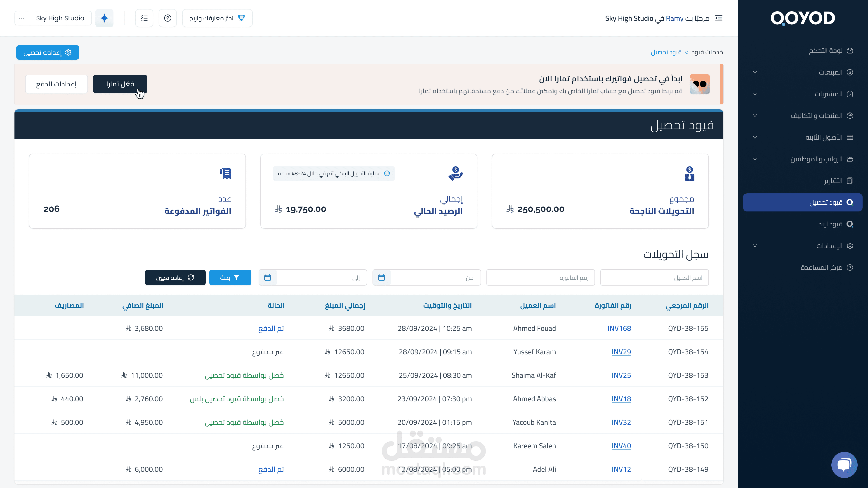This screenshot has width=868, height=488.
Task: Open invoice link INV168
Action: pyautogui.click(x=619, y=328)
